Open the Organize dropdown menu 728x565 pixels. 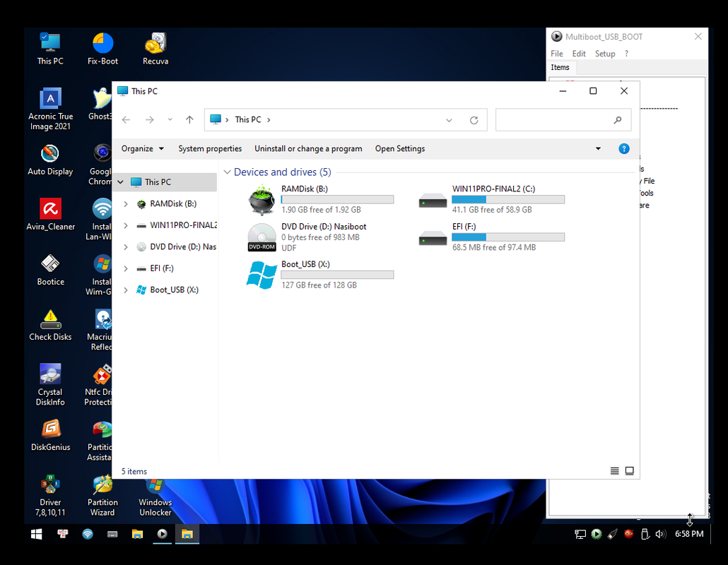(143, 148)
